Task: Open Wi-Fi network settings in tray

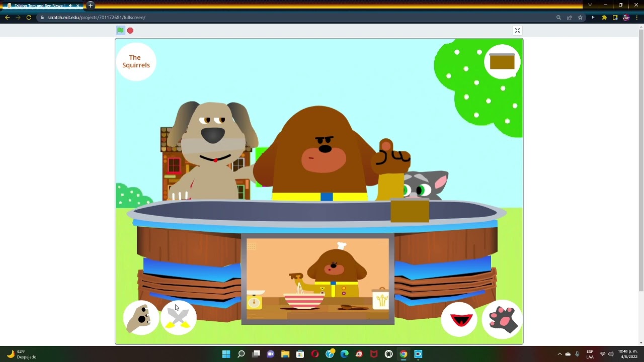Action: [x=603, y=354]
